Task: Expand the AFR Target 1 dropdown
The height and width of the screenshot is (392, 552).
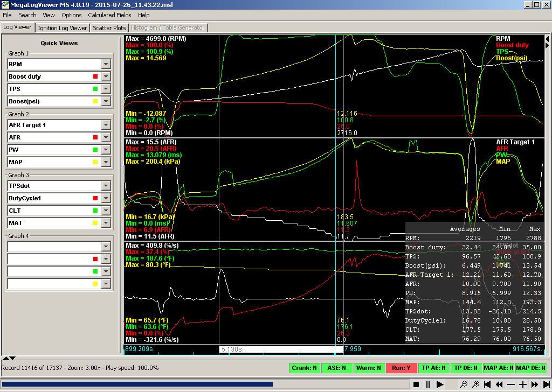Action: (106, 125)
